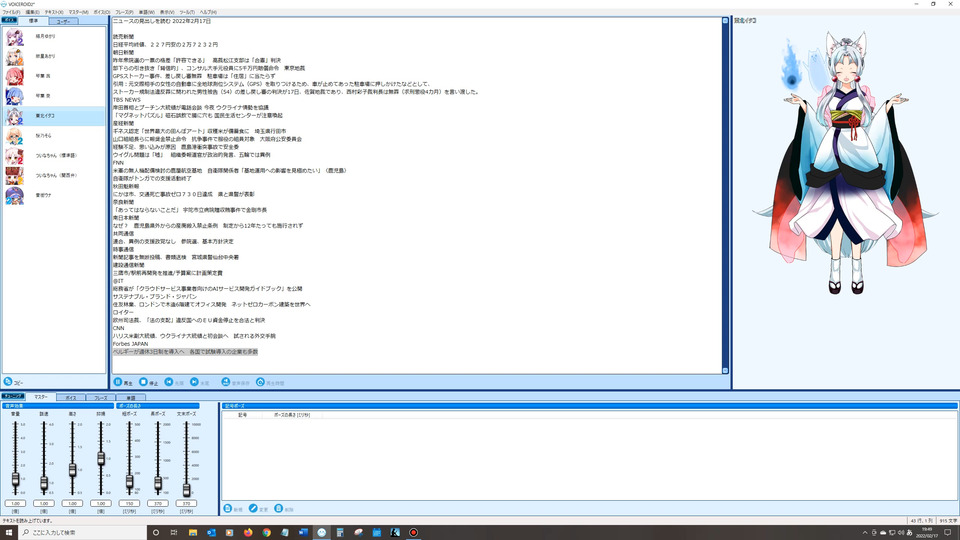The width and height of the screenshot is (960, 540).
Task: Open the マスター(M) menu
Action: pyautogui.click(x=78, y=12)
